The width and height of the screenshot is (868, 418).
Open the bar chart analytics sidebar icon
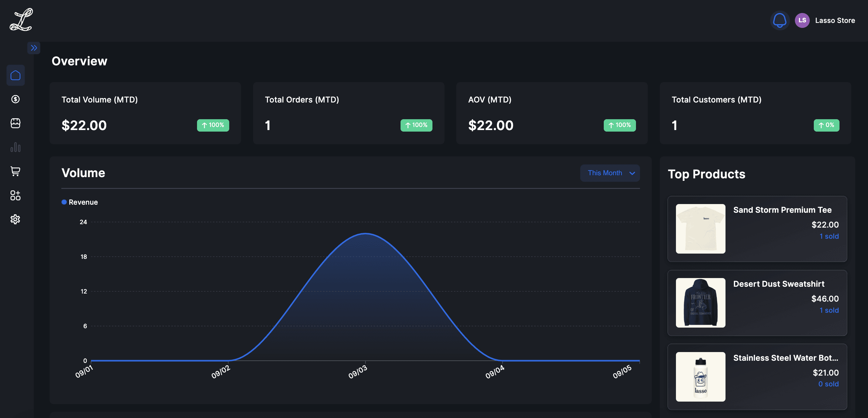pyautogui.click(x=15, y=147)
